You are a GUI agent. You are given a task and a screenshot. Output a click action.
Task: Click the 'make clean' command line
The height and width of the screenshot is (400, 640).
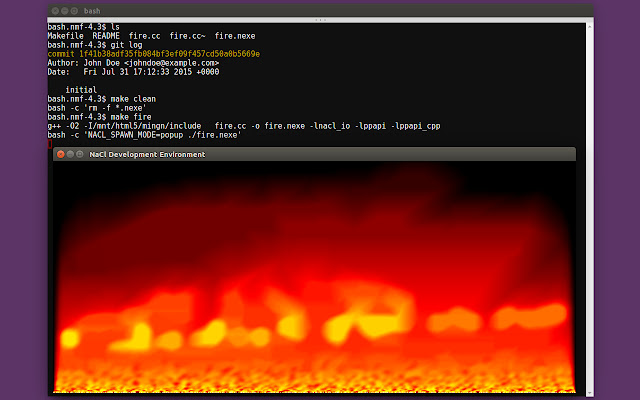pos(102,99)
